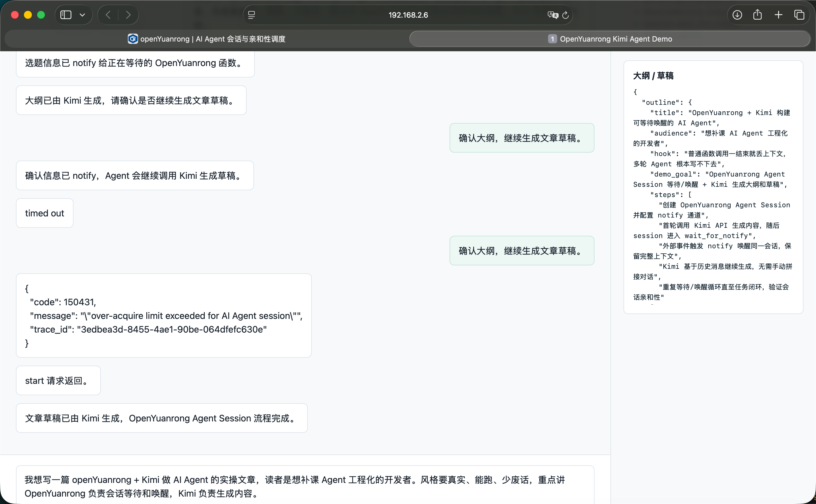
Task: Click the "steps": [ line in outline
Action: coord(671,195)
